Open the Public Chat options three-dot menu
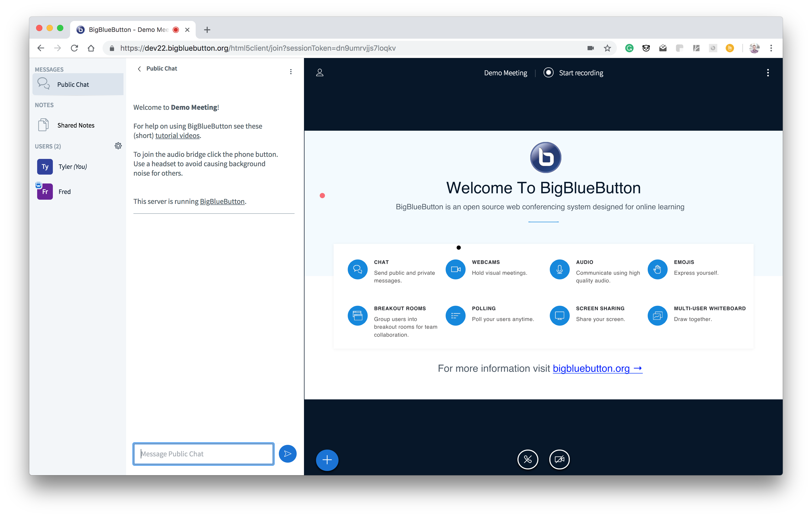 pos(291,71)
